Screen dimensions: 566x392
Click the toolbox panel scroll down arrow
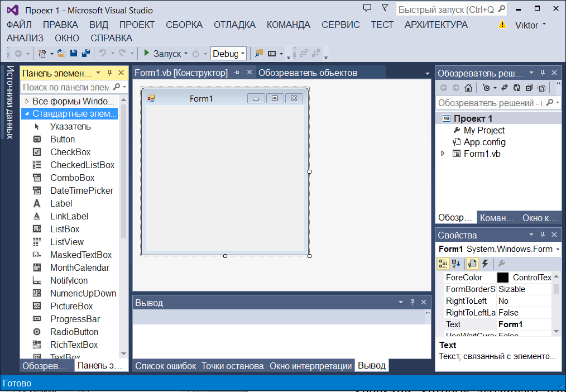123,353
